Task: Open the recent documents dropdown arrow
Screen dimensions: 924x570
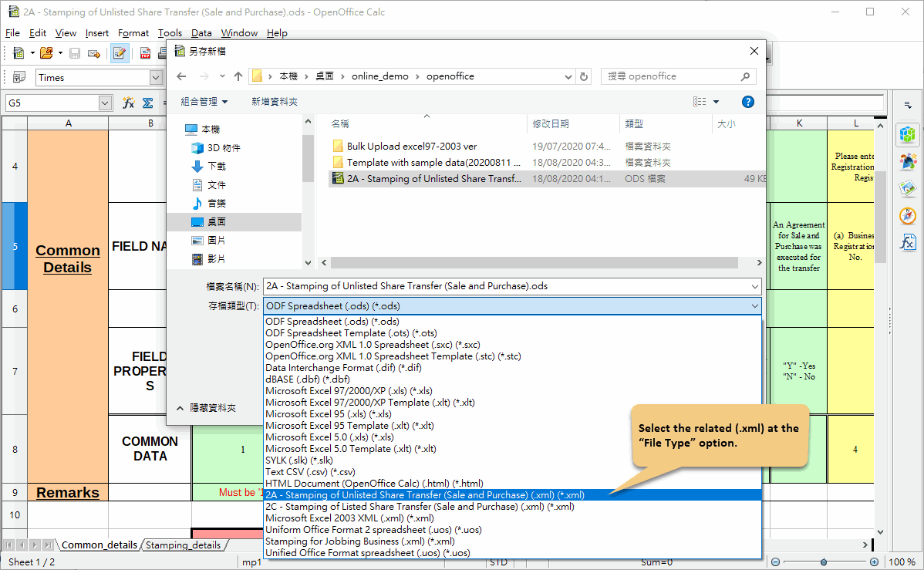Action: (x=60, y=53)
